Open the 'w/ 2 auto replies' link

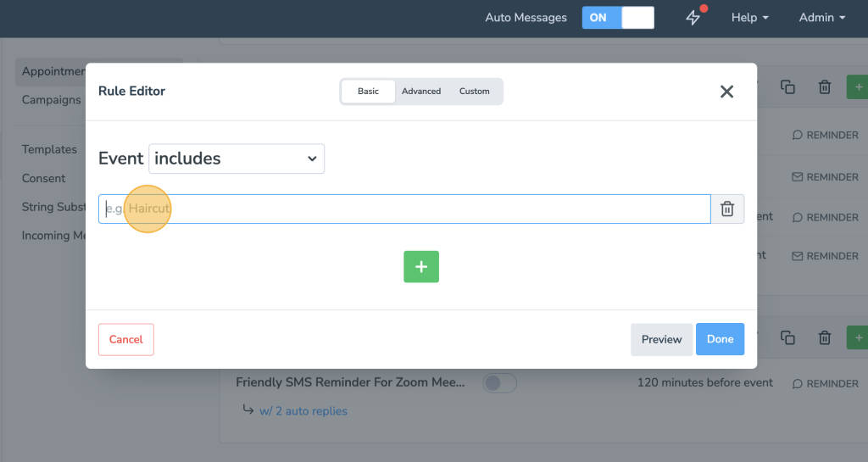click(303, 411)
